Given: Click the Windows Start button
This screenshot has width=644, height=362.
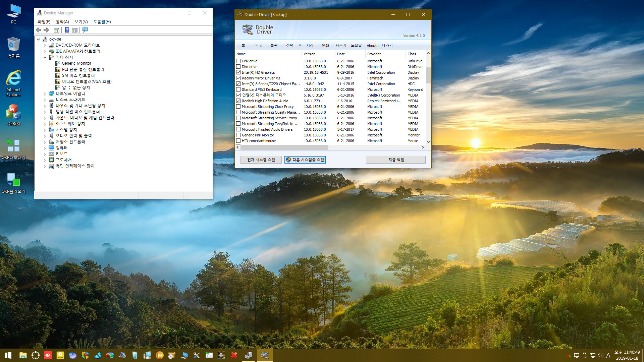Looking at the screenshot, I should pos(8,355).
